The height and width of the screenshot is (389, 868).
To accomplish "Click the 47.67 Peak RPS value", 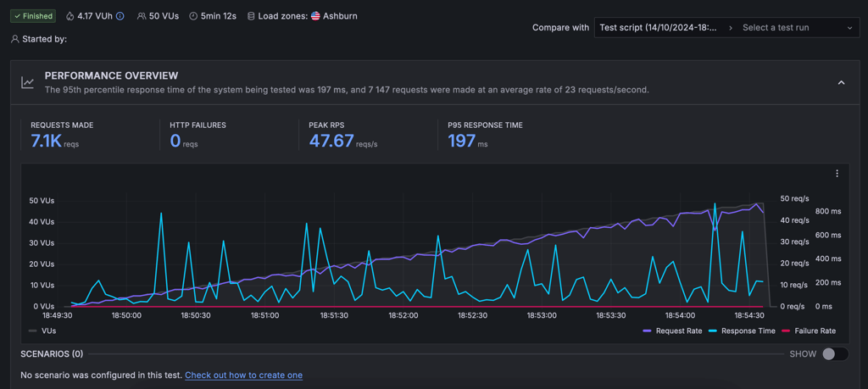I will point(331,141).
